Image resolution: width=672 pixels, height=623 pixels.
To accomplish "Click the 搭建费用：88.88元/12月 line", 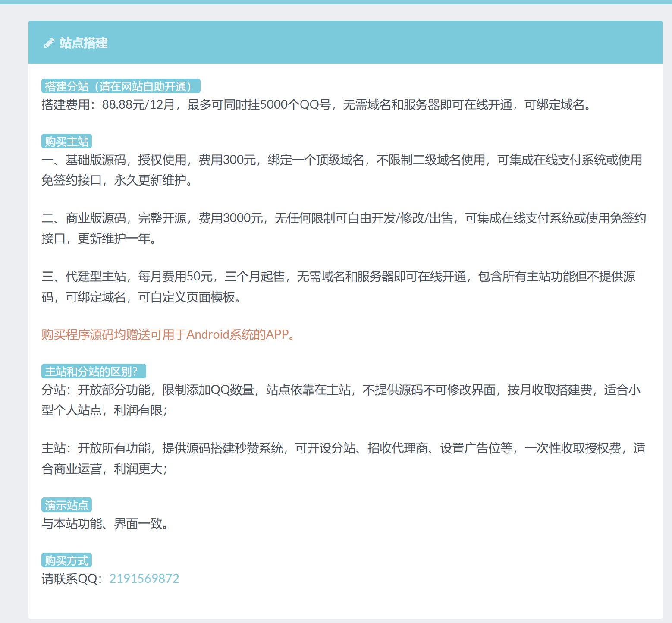I will pyautogui.click(x=317, y=104).
